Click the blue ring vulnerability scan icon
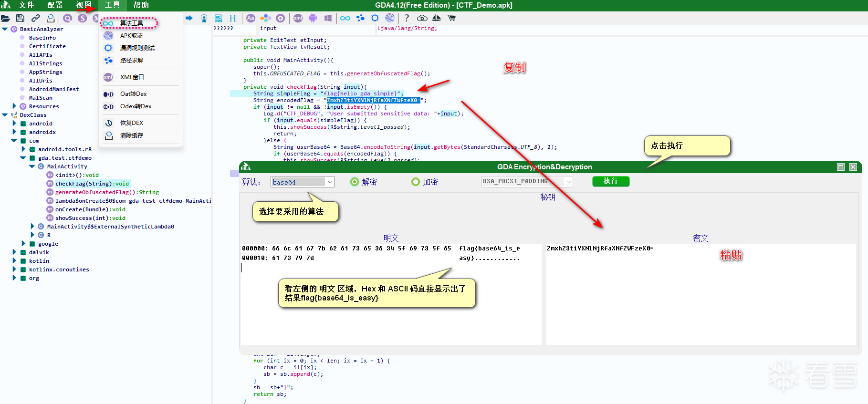This screenshot has height=404, width=868. pyautogui.click(x=375, y=18)
